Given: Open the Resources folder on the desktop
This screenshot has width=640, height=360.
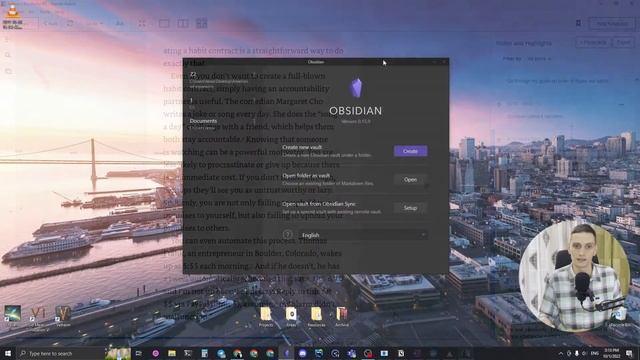Looking at the screenshot, I should (316, 317).
